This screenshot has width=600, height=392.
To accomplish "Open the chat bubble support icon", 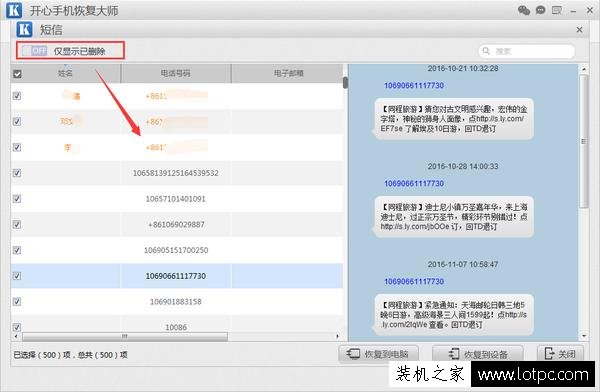I will (540, 10).
